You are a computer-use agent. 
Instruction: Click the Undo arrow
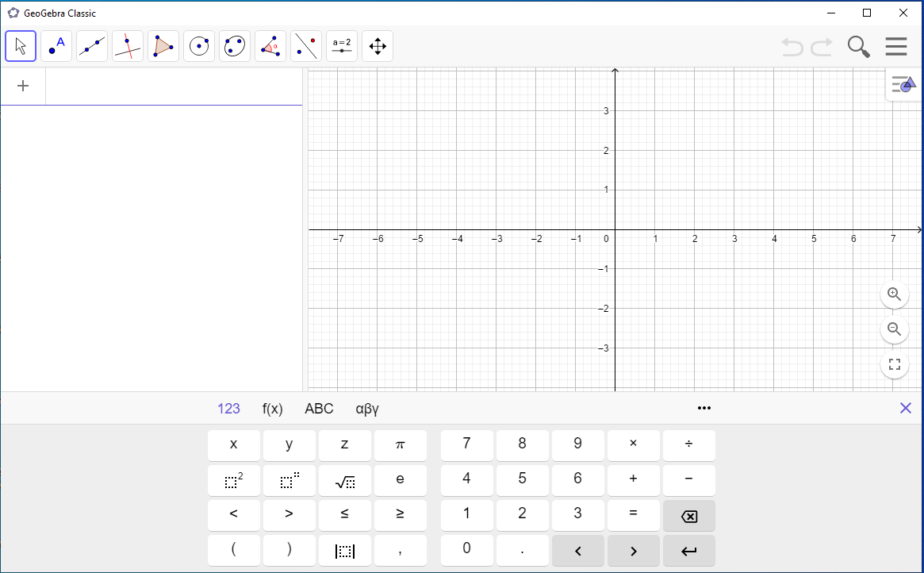tap(792, 47)
